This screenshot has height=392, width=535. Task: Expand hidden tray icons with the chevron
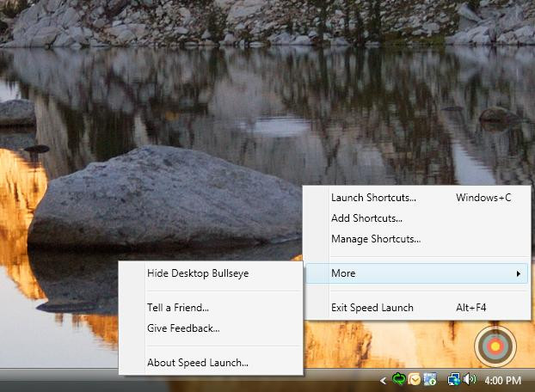(x=384, y=380)
